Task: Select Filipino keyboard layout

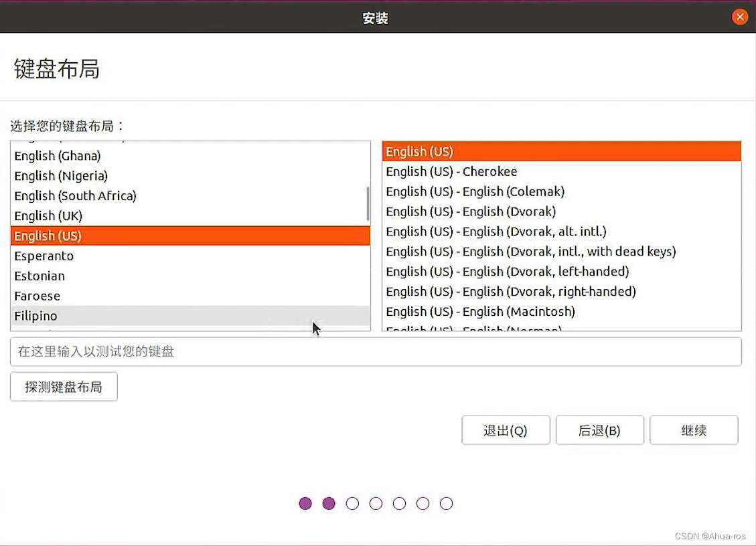Action: 190,316
